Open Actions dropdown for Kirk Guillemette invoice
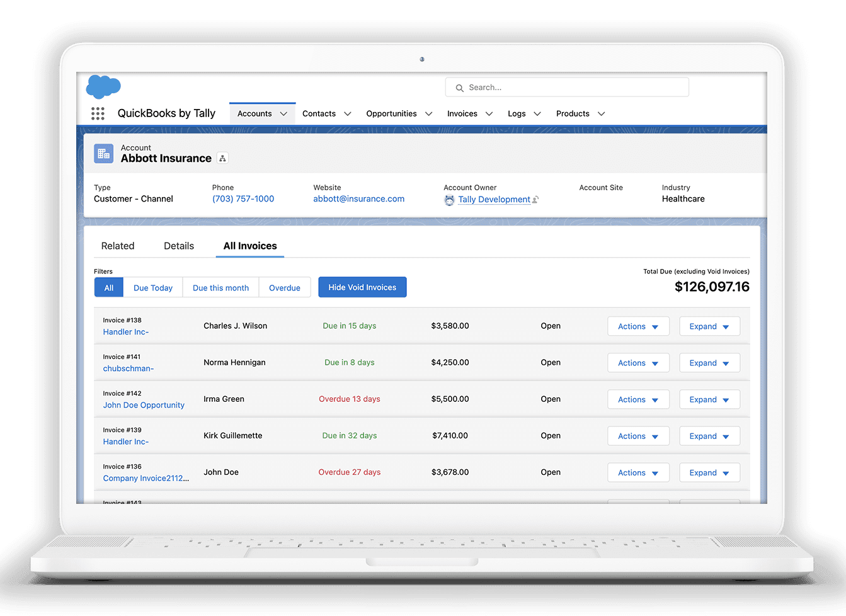 tap(638, 436)
